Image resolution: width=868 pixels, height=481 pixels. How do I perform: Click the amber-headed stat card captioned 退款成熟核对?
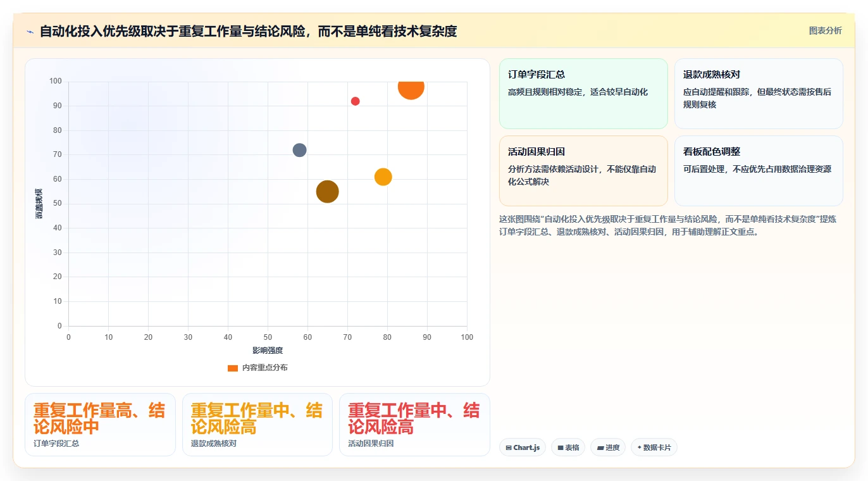257,425
